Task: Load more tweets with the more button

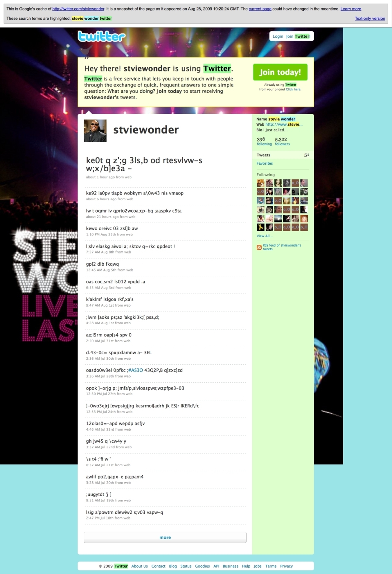Action: [165, 537]
